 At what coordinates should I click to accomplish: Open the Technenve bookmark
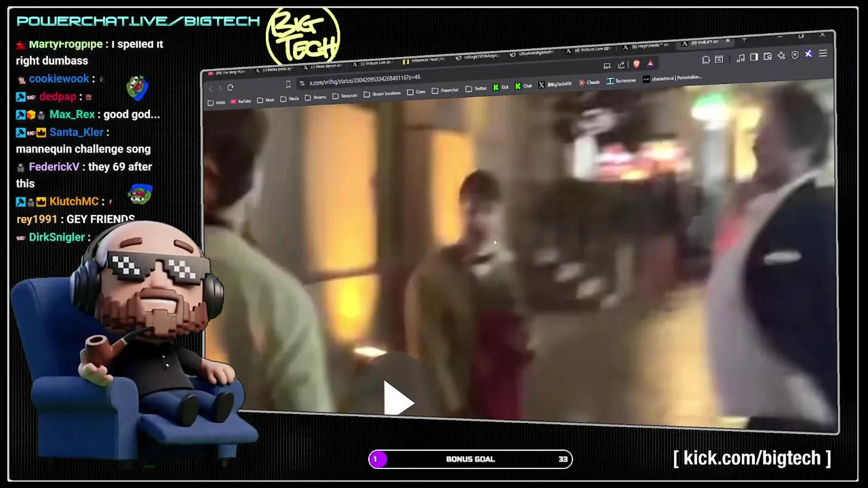[621, 81]
